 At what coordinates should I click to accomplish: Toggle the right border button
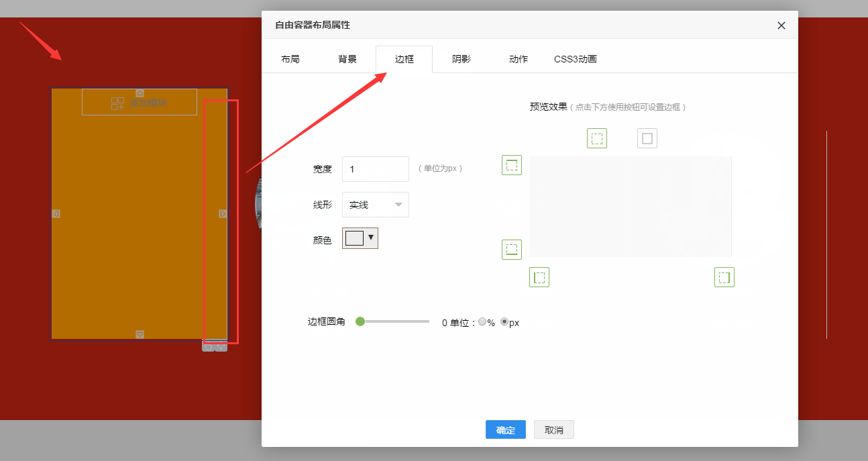click(x=724, y=277)
